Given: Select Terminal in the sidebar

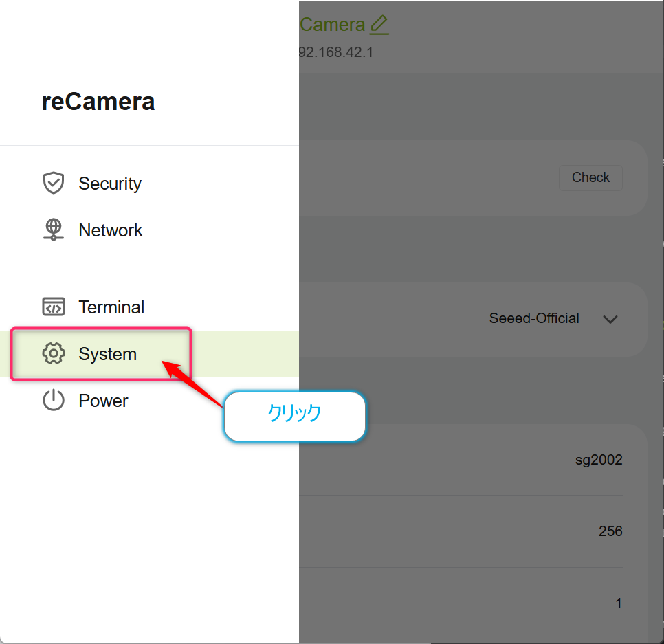Looking at the screenshot, I should 149,307.
